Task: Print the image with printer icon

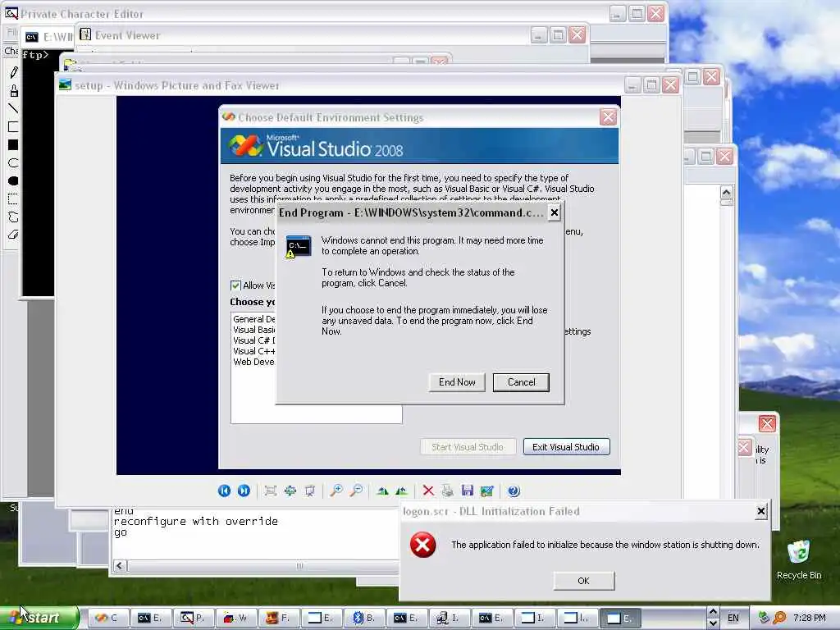Action: point(447,491)
